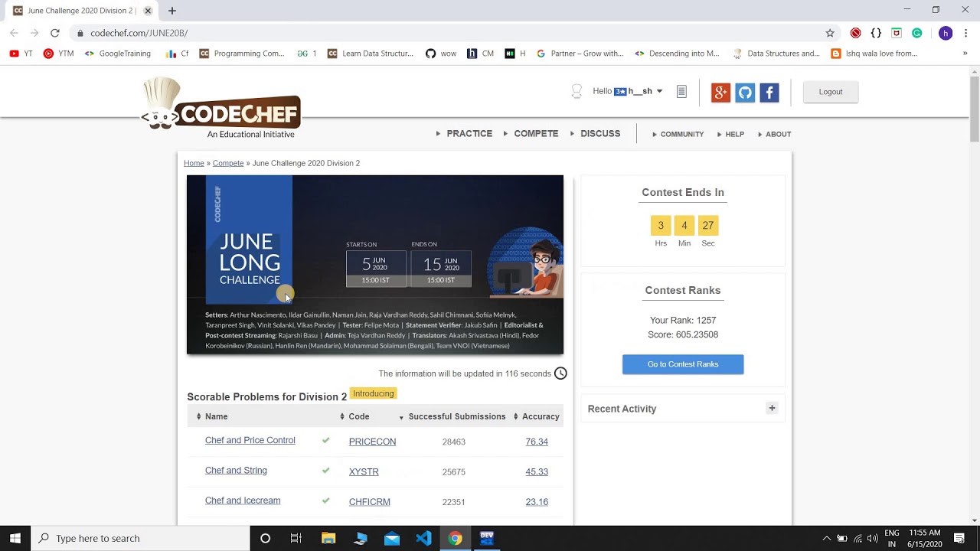Screen dimensions: 980x551
Task: Click the Facebook social icon
Action: pos(769,93)
